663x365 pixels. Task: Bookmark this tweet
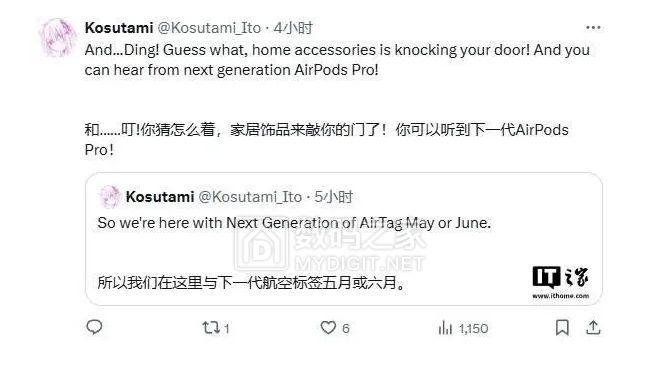[562, 328]
